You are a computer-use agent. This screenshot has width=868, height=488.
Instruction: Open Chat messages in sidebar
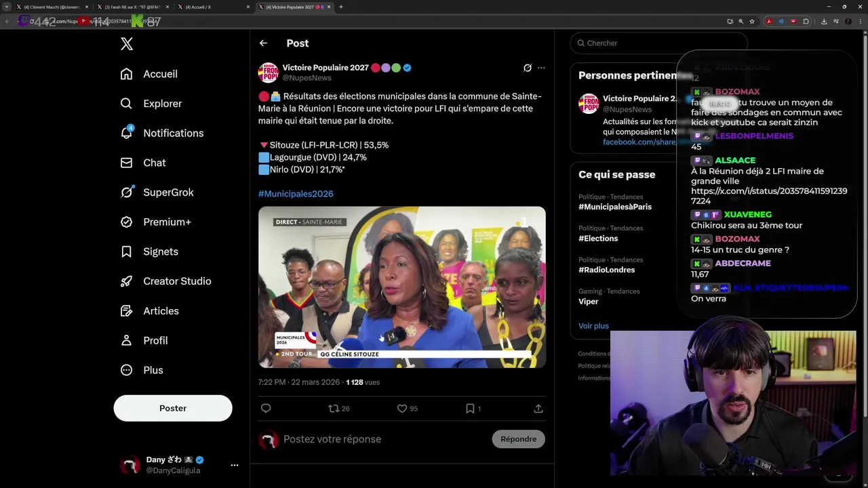142,163
